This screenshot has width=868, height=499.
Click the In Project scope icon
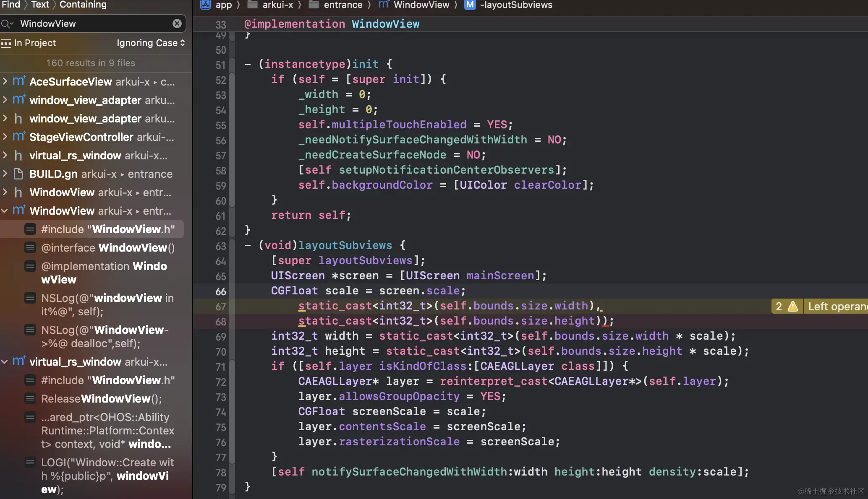point(6,43)
